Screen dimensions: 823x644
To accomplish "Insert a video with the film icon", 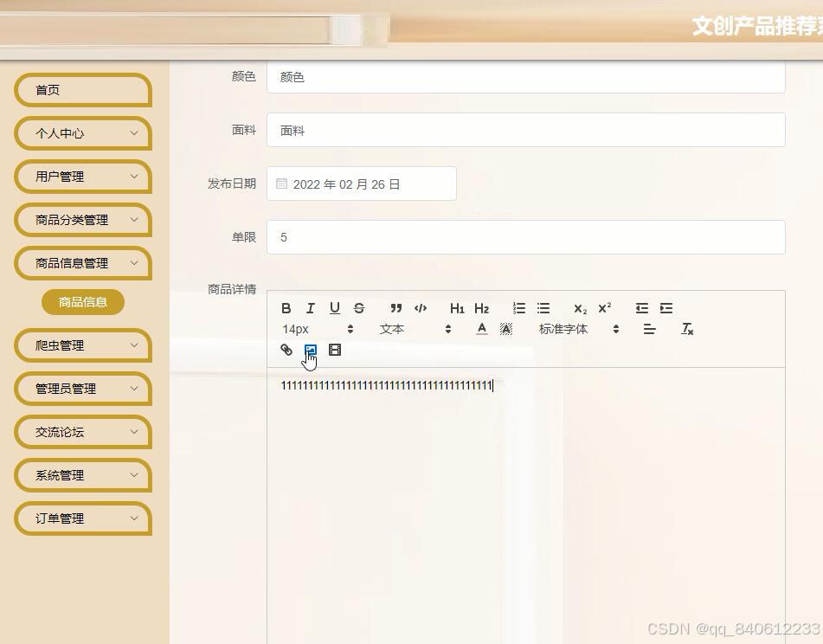I will (335, 350).
